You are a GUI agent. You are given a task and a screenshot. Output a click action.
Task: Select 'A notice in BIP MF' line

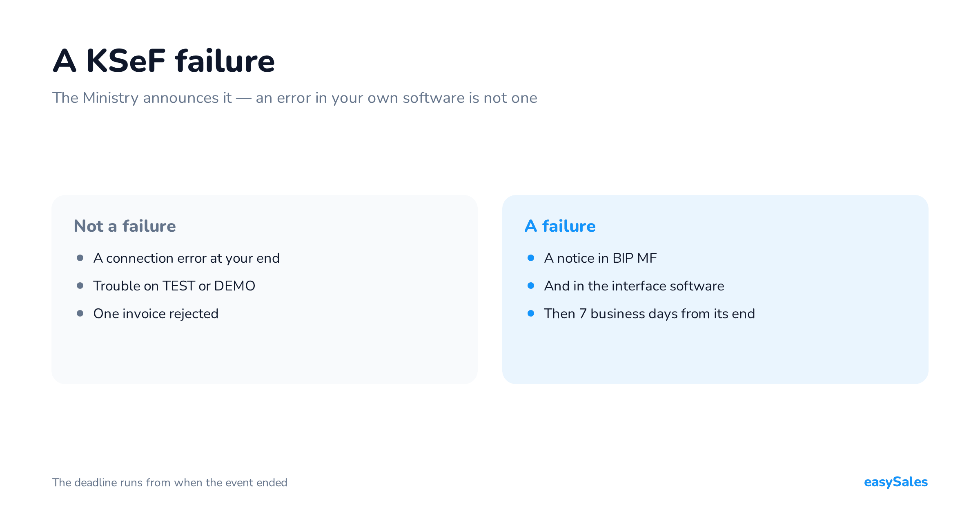click(x=600, y=258)
